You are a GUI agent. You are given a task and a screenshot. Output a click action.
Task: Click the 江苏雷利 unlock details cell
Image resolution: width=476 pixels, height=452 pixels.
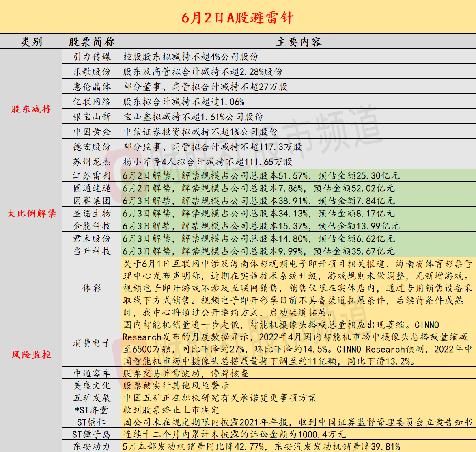[x=298, y=175]
